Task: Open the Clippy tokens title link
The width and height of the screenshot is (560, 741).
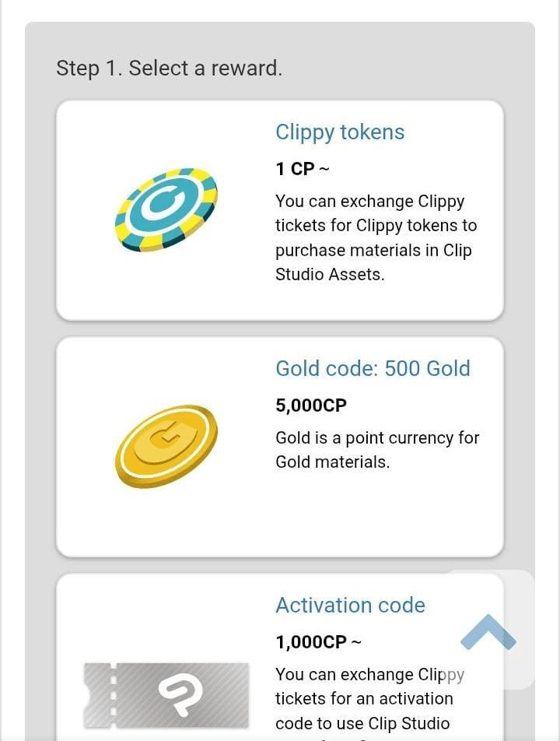Action: pyautogui.click(x=340, y=132)
